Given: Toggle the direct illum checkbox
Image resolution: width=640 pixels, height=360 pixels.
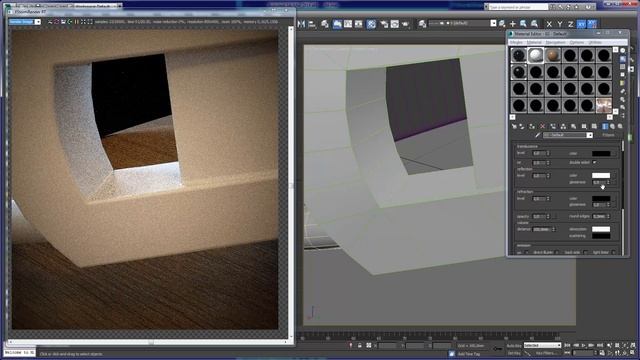Looking at the screenshot, I should (x=557, y=252).
